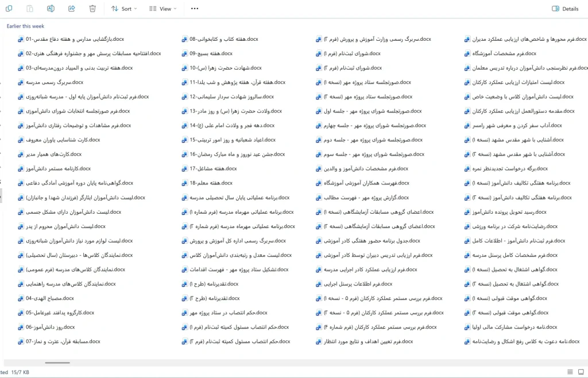Click the Word icon beside '18-هفته معلم.docx'
Image resolution: width=588 pixels, height=378 pixels.
(184, 183)
